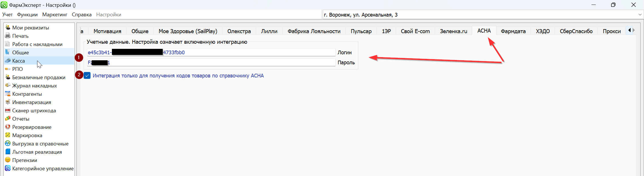Click the Резервирование icon in sidebar
The height and width of the screenshot is (176, 644).
[8, 127]
